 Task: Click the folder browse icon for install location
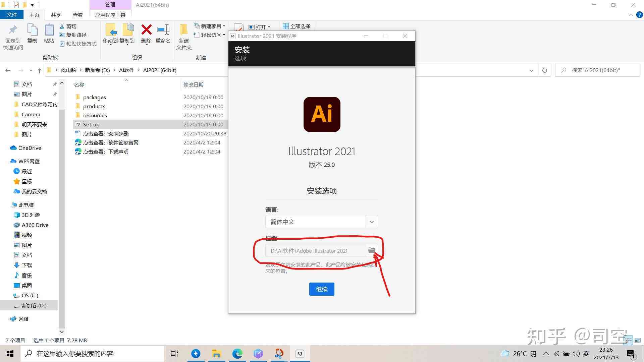point(372,250)
